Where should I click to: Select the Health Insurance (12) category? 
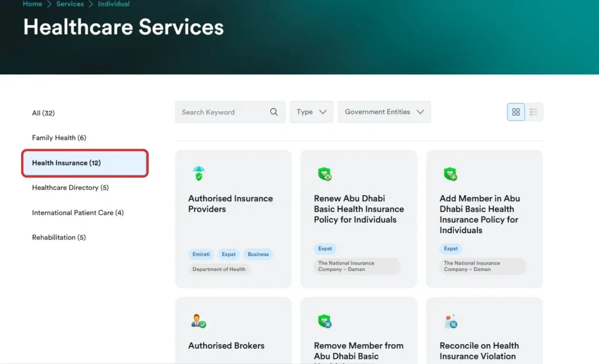[85, 163]
